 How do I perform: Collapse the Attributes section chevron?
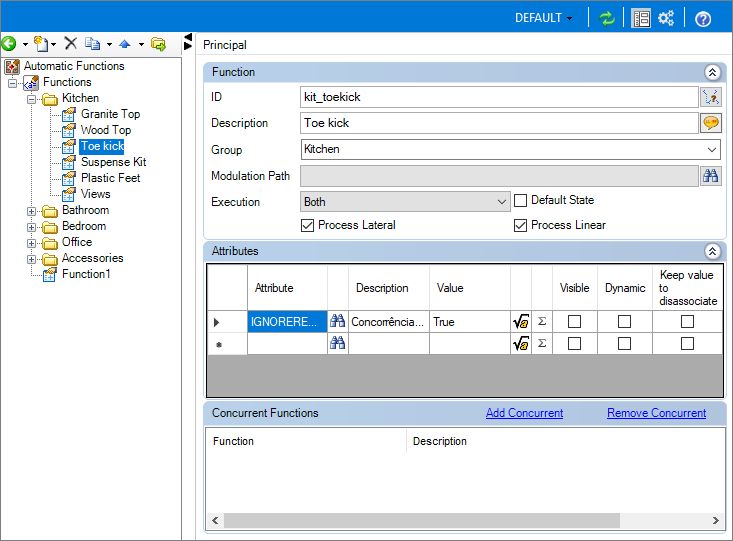(712, 252)
